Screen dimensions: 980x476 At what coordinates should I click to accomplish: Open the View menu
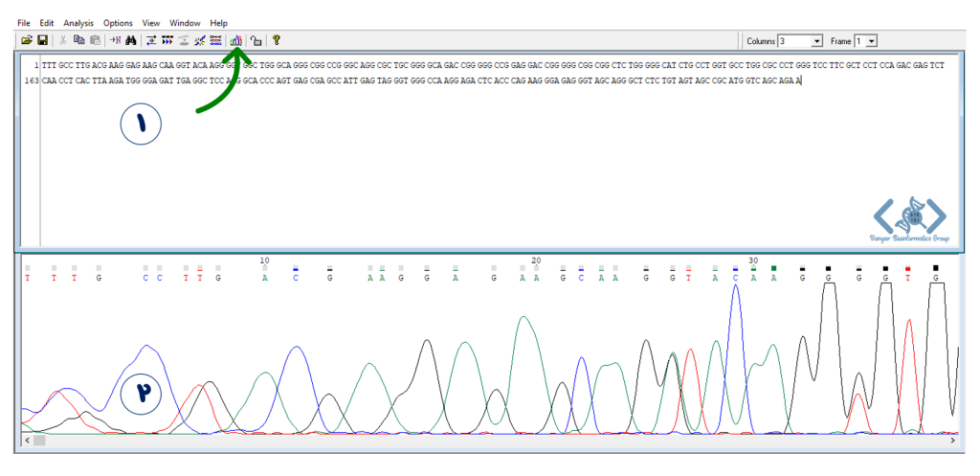(x=151, y=23)
